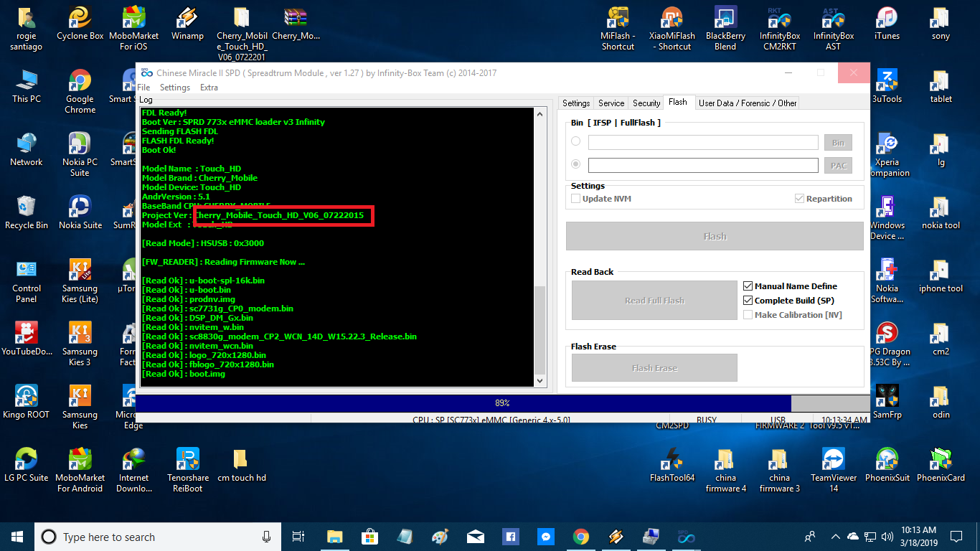The width and height of the screenshot is (980, 551).
Task: Open the SamFrp desktop icon
Action: 887,402
